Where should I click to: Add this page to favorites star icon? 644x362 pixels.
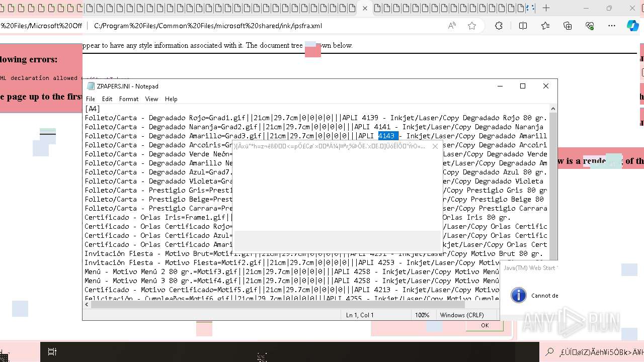point(471,26)
